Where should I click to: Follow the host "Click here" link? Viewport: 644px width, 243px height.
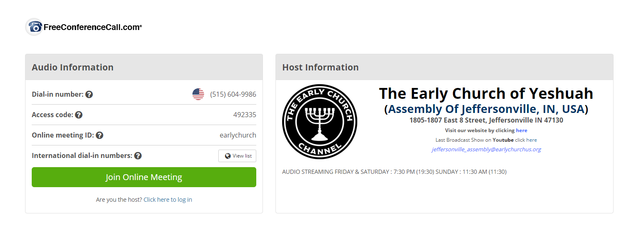click(157, 200)
